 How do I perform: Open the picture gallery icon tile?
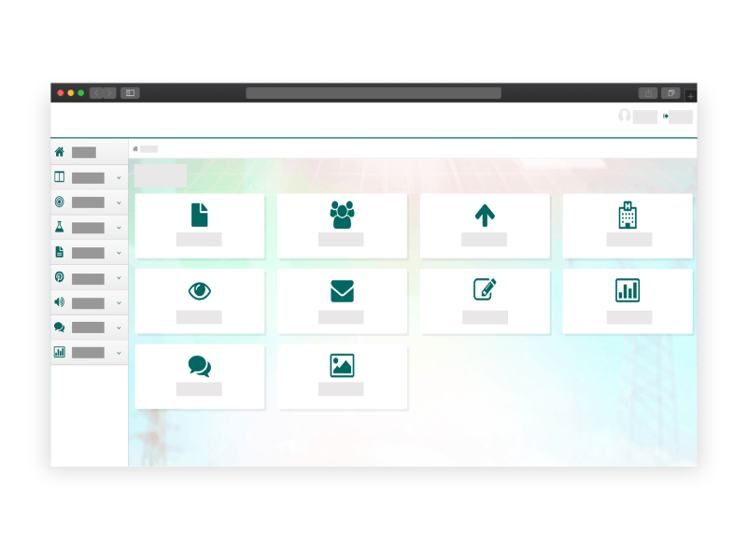click(342, 376)
